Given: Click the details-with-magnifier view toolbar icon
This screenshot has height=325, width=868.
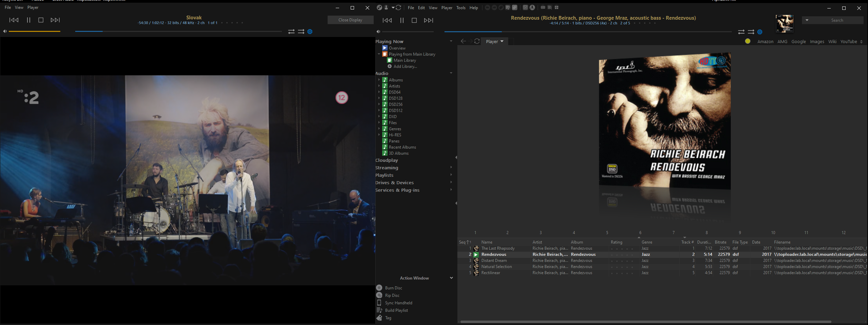Looking at the screenshot, I should point(550,7).
